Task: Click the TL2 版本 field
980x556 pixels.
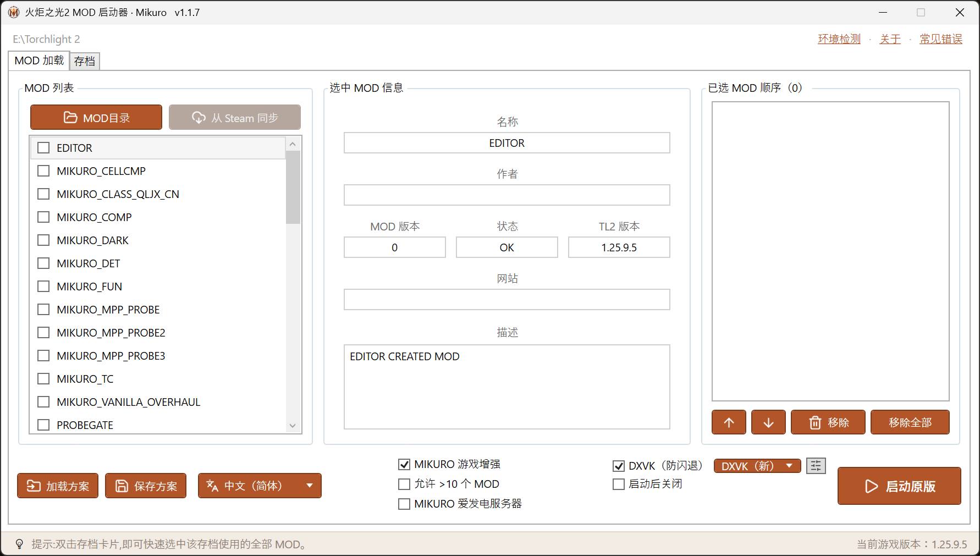Action: click(x=619, y=247)
